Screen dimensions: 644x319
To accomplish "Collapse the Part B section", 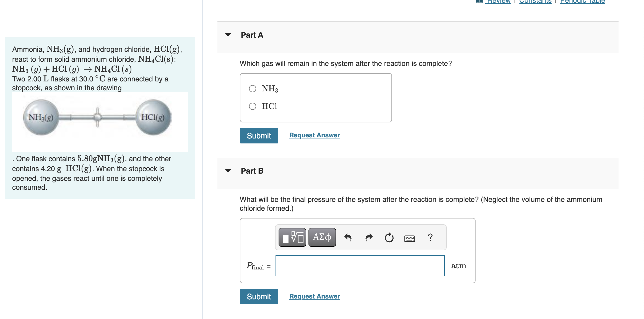I will click(228, 171).
